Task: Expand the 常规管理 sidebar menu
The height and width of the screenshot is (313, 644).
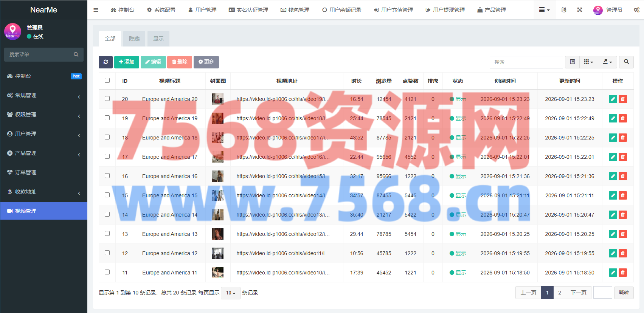Action: (44, 95)
